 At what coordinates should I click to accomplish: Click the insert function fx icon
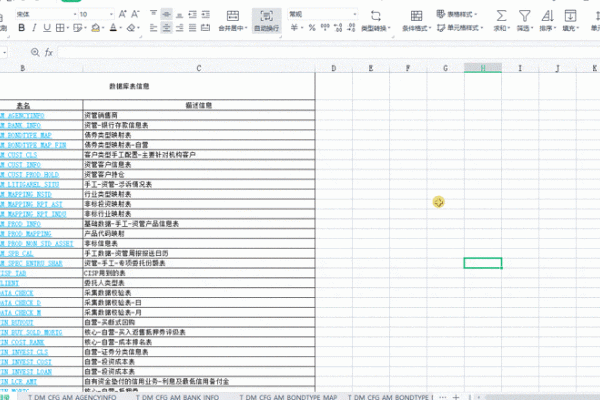(x=49, y=52)
